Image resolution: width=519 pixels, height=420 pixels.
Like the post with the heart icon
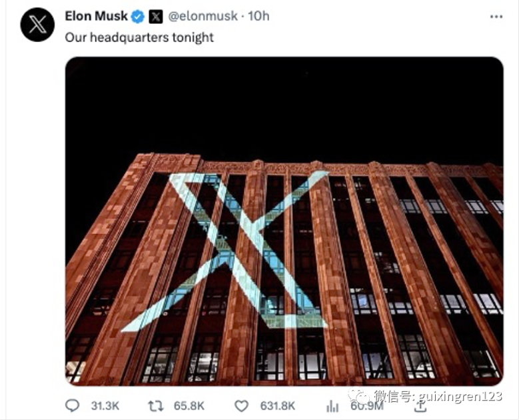[x=243, y=405]
